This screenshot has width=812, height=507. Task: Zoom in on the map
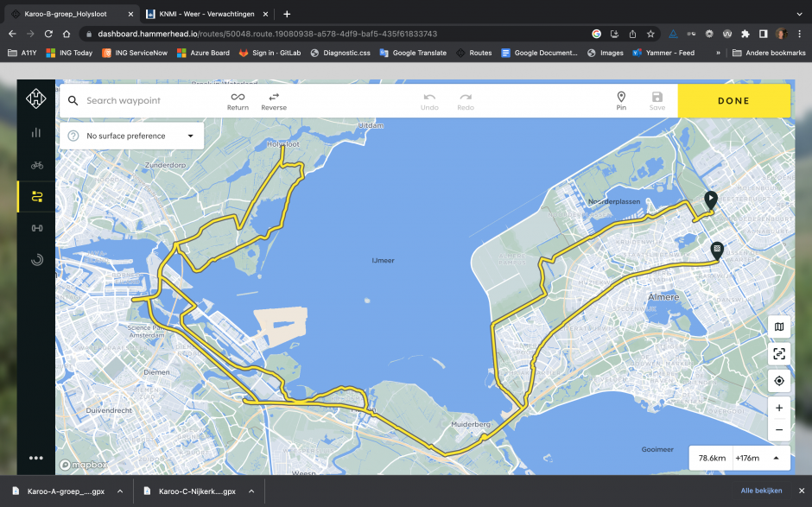(x=779, y=408)
